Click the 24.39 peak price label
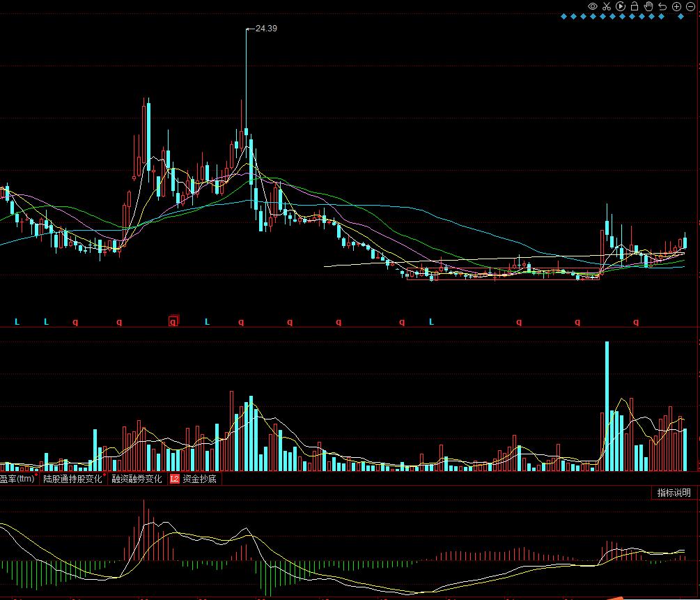Viewport: 700px width, 600px height. [x=266, y=28]
